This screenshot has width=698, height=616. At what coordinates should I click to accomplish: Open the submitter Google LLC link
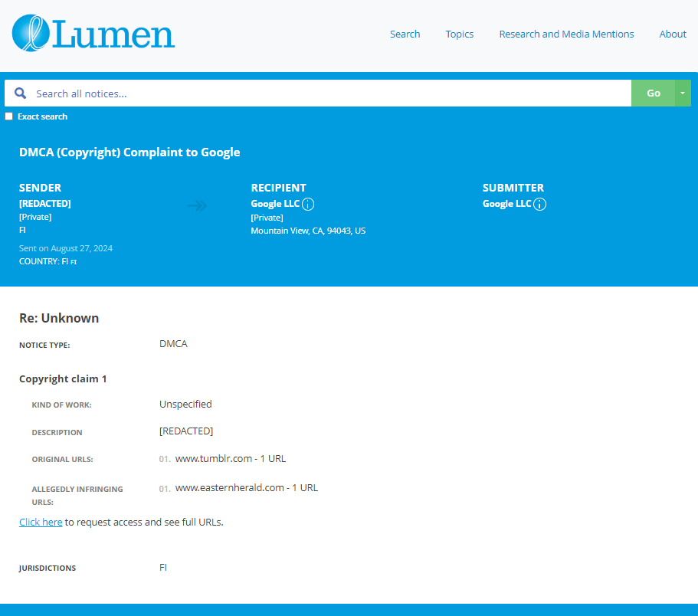click(x=507, y=203)
